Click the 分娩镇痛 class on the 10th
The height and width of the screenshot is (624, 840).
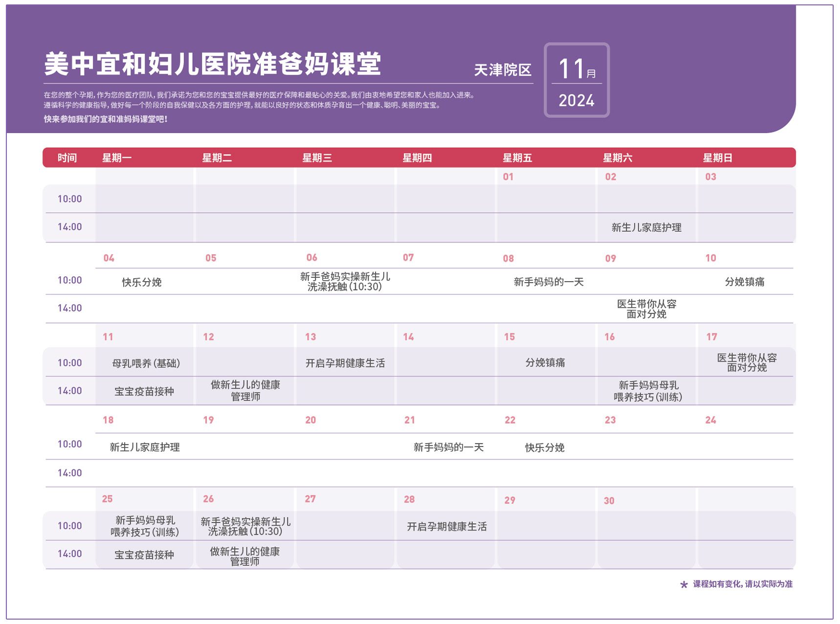point(745,282)
